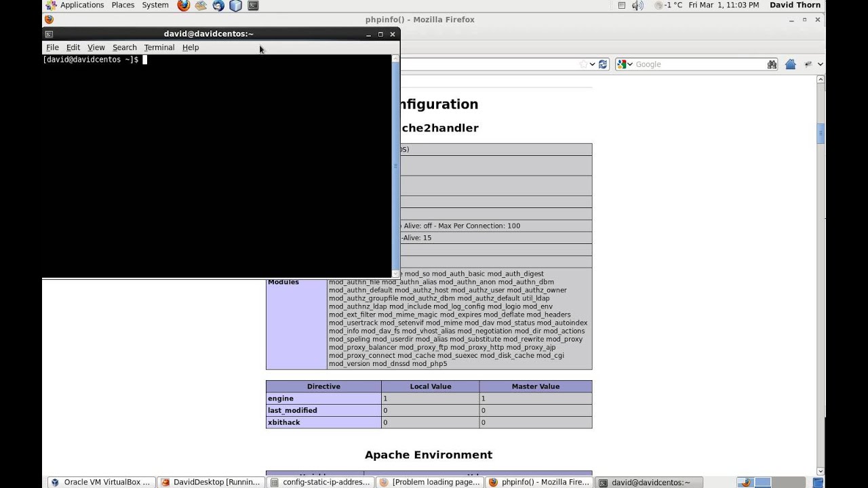
Task: Click the search binoculars icon
Action: tap(772, 64)
